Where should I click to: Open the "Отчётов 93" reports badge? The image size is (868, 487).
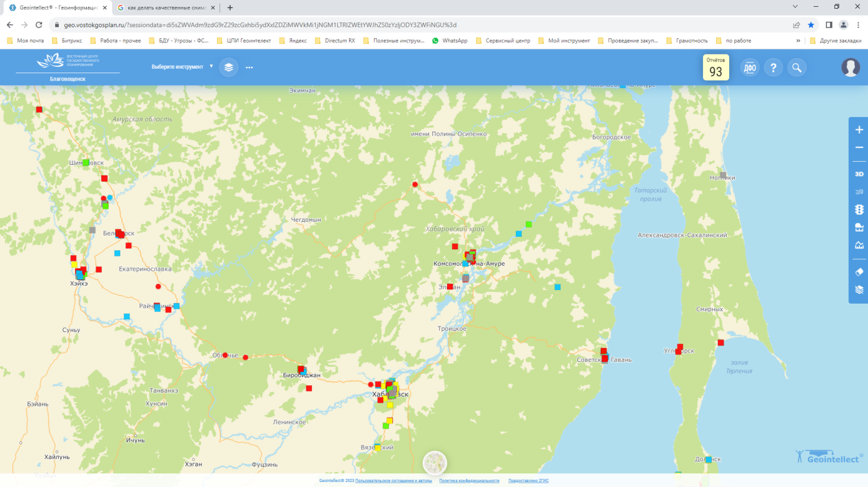tap(715, 68)
